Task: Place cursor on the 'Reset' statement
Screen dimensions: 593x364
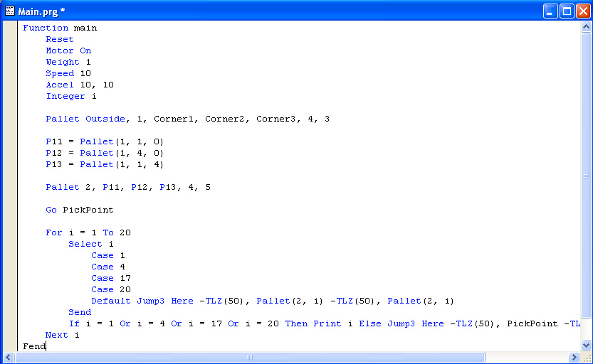Action: click(59, 39)
